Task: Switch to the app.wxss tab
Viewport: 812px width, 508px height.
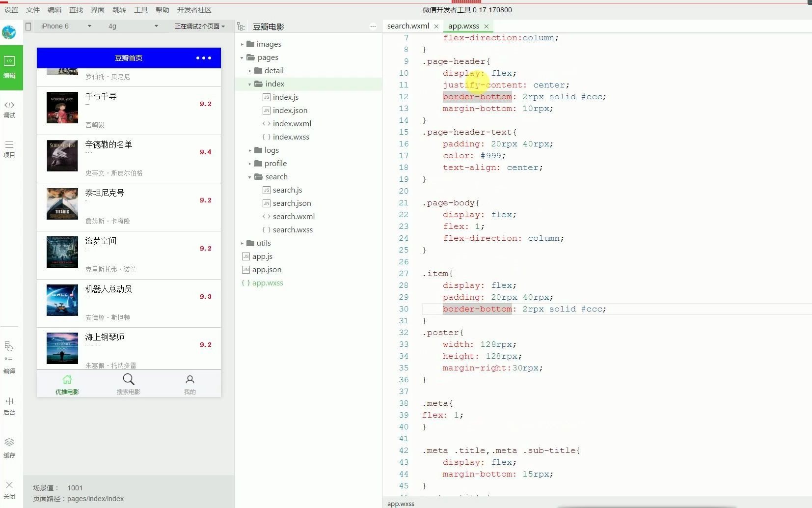Action: [x=463, y=26]
